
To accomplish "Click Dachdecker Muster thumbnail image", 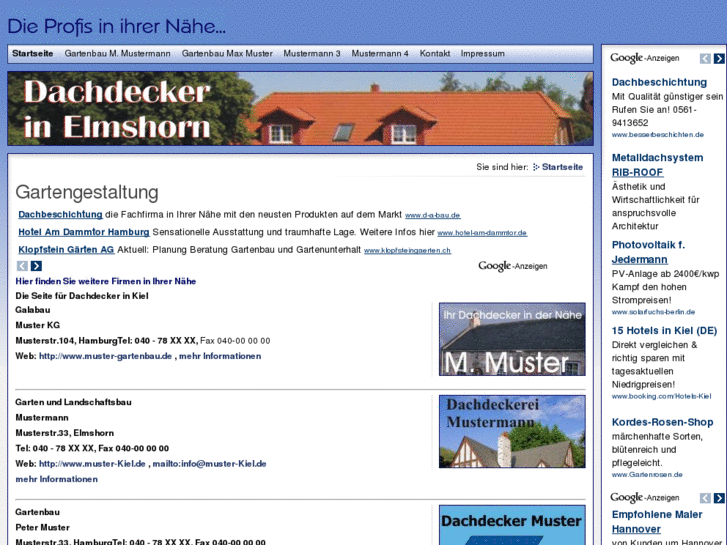I will coord(512,525).
